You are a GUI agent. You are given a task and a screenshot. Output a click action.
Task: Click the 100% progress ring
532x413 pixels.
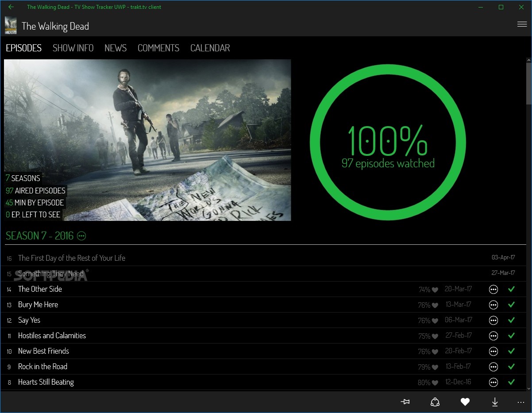pos(388,142)
